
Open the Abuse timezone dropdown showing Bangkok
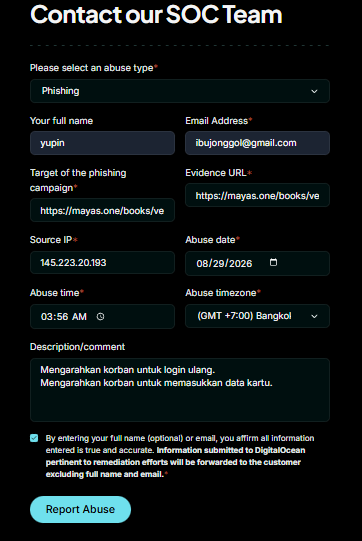click(x=257, y=316)
